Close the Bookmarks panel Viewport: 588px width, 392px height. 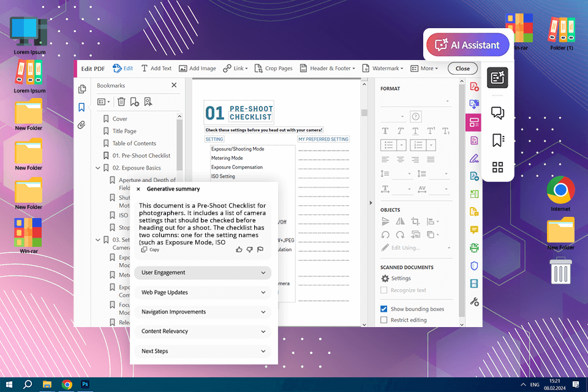click(174, 85)
